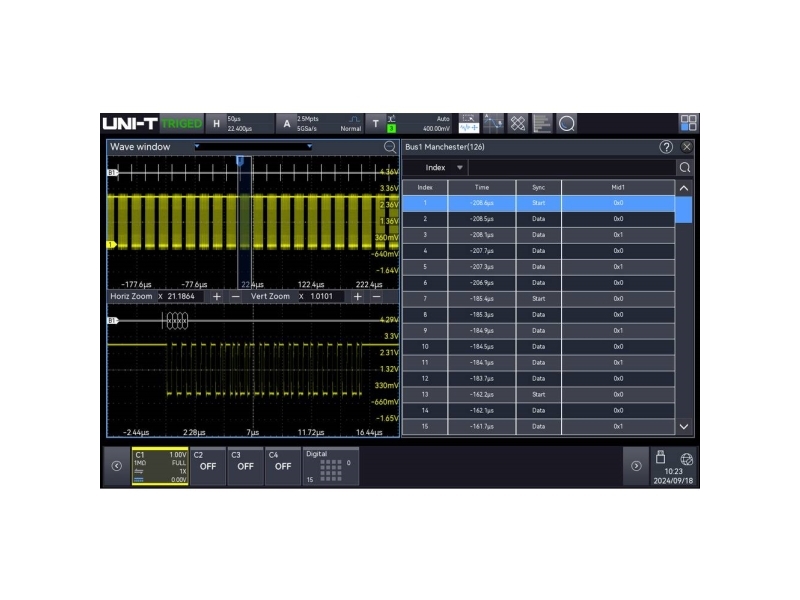Select decode row with index 12
The height and width of the screenshot is (600, 800).
539,379
